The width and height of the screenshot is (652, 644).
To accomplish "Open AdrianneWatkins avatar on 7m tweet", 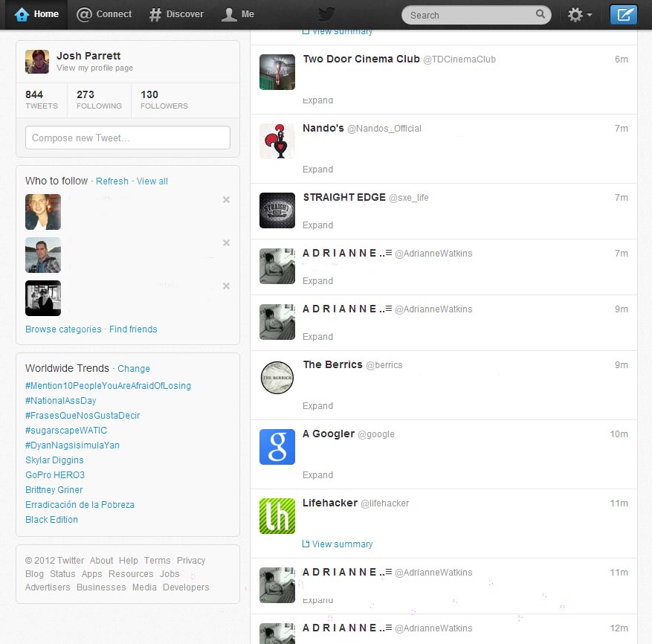I will point(277,265).
